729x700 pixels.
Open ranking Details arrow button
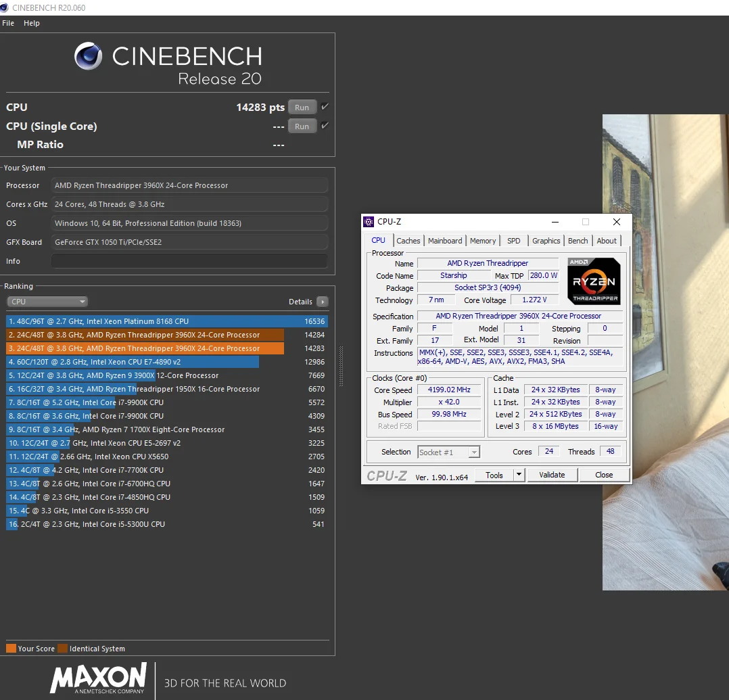[x=322, y=302]
